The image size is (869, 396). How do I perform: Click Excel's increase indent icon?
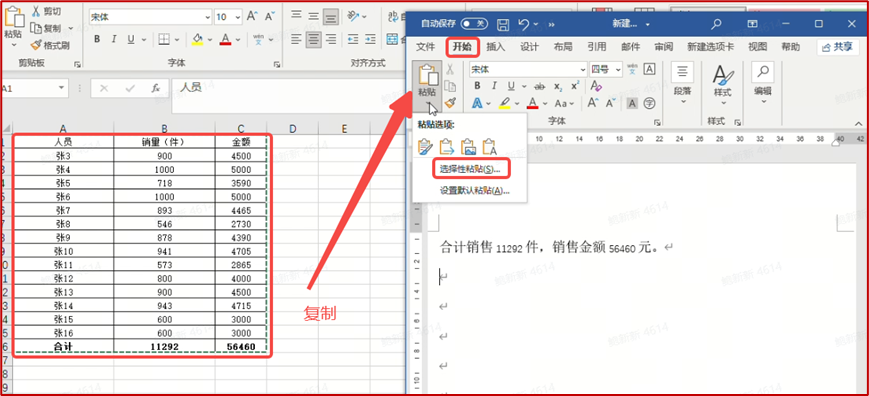[370, 39]
